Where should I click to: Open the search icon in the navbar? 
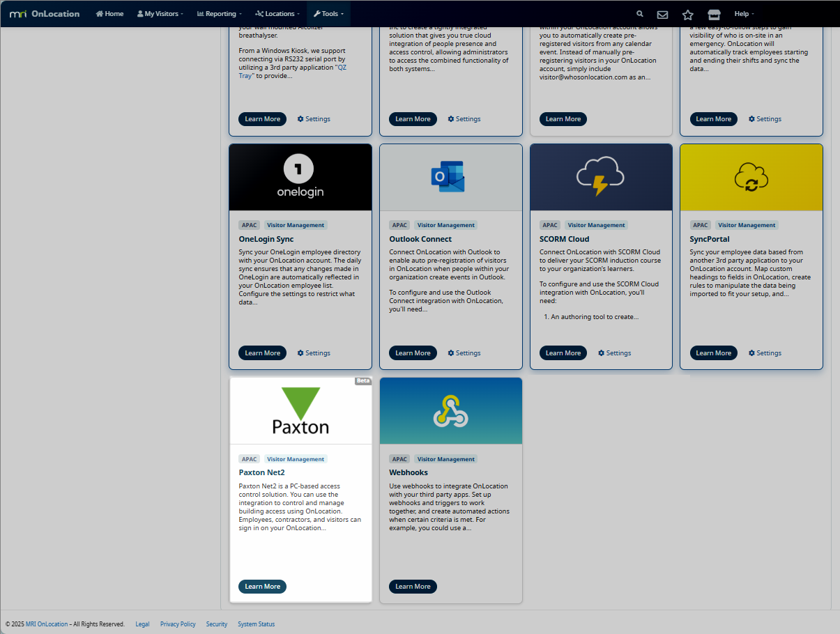point(639,14)
